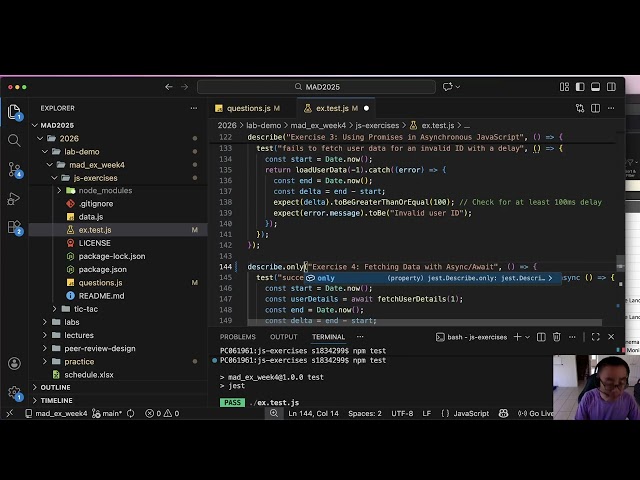Viewport: 640px width, 480px height.
Task: Collapse the js-exercises folder
Action: tap(55, 178)
